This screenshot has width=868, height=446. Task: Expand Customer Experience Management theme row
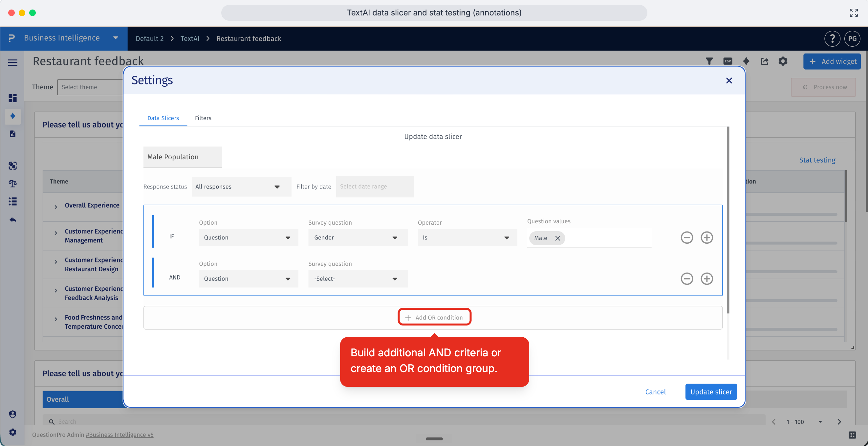click(x=56, y=233)
